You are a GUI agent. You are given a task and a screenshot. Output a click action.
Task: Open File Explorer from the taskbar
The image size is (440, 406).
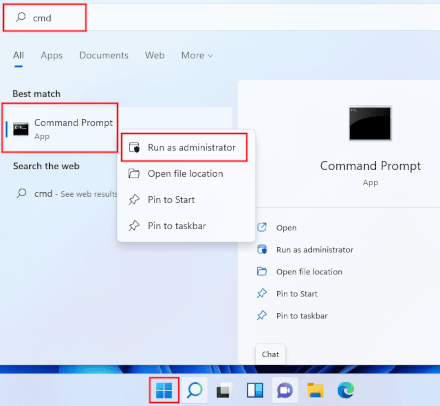tap(315, 390)
